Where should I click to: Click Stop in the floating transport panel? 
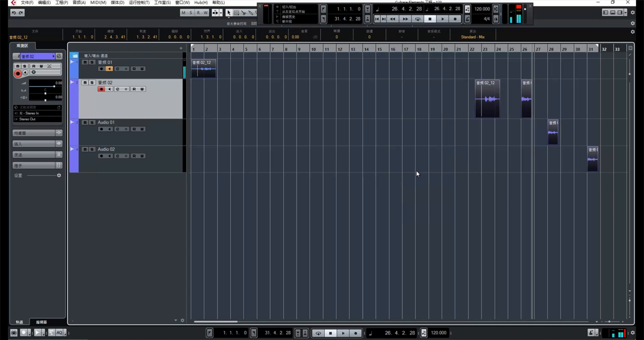coord(430,19)
